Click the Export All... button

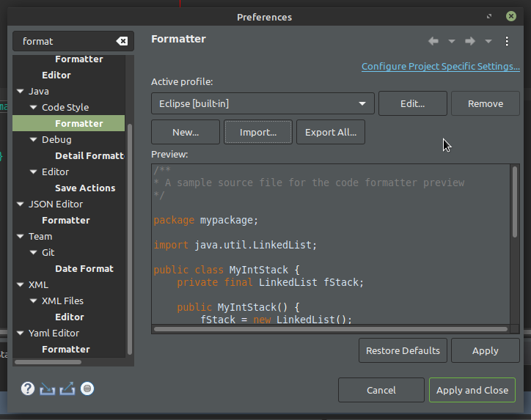(x=331, y=132)
